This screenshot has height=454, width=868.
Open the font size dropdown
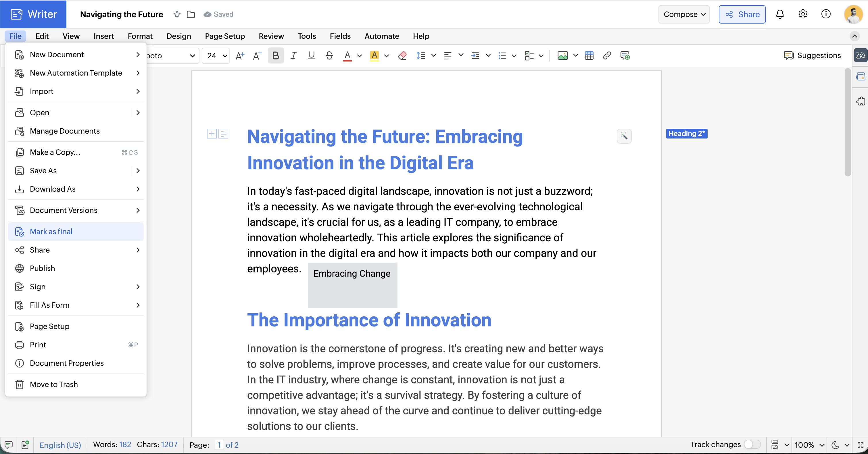pyautogui.click(x=224, y=55)
